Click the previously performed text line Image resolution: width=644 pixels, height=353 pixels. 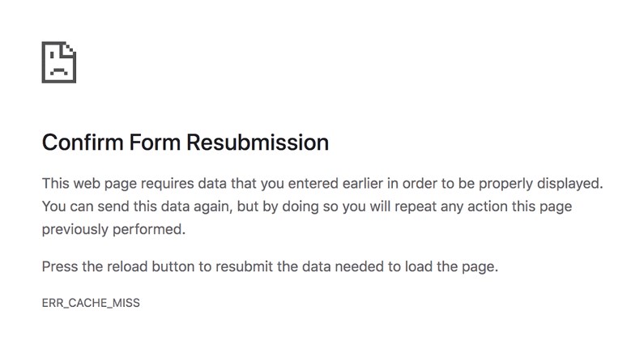tap(113, 229)
